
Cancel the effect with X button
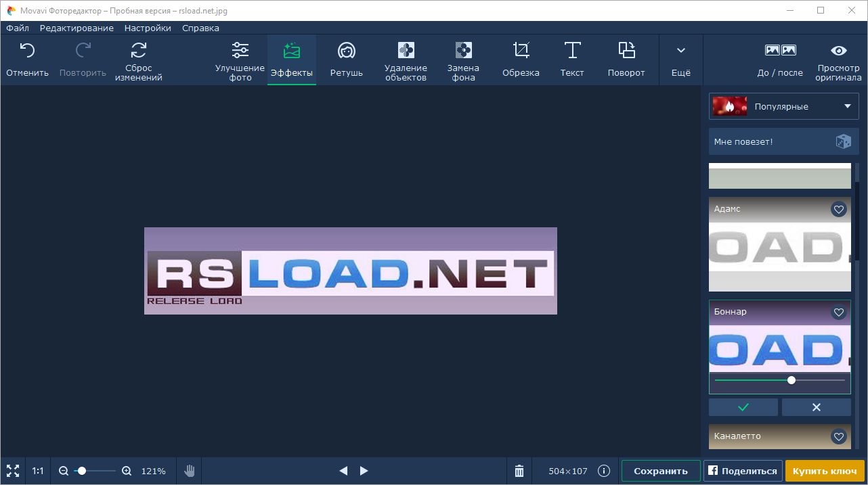tap(817, 407)
